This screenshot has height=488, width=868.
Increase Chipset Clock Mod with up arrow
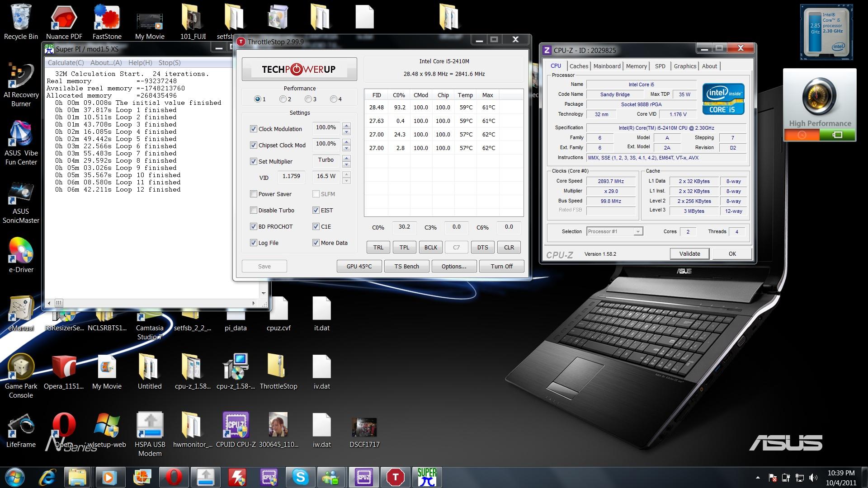[x=346, y=142]
